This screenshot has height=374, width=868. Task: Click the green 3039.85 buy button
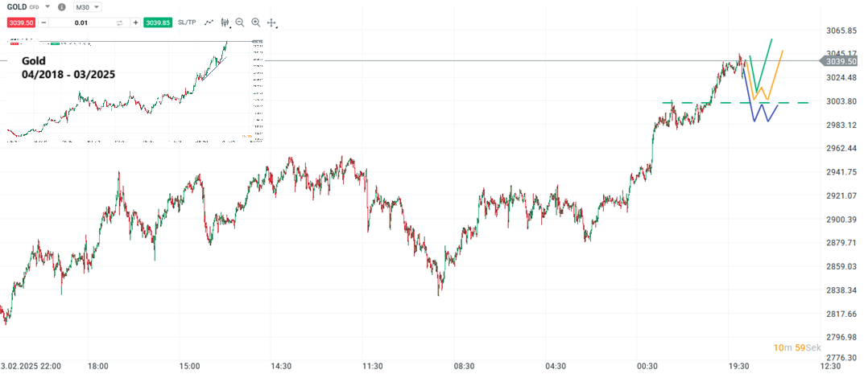pos(157,23)
